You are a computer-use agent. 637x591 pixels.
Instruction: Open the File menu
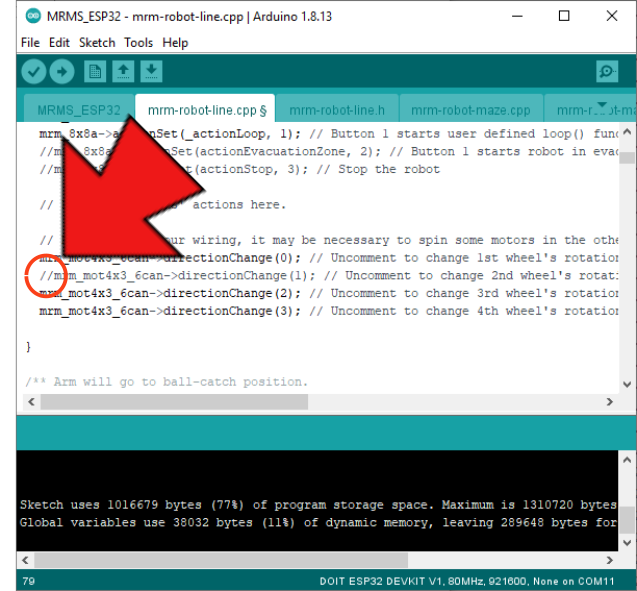[x=30, y=43]
